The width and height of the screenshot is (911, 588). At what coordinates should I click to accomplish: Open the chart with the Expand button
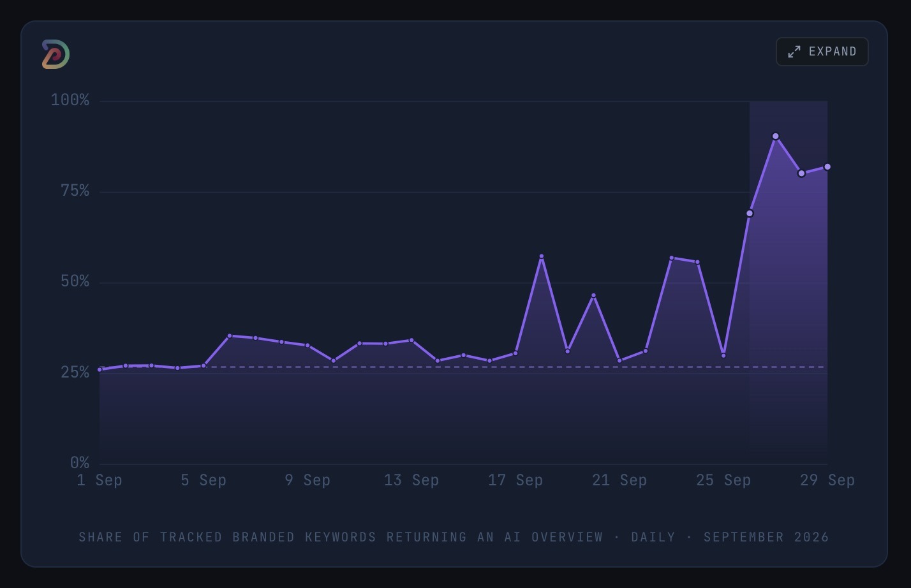click(822, 52)
